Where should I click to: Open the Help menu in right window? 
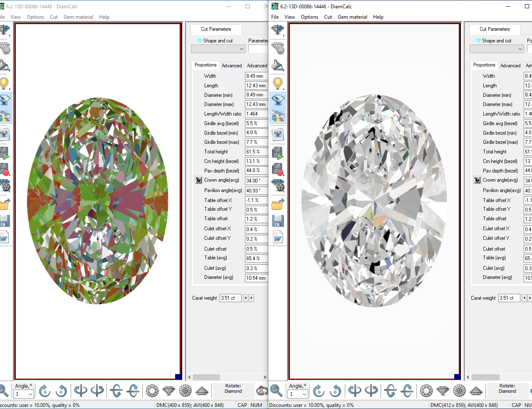tap(378, 17)
